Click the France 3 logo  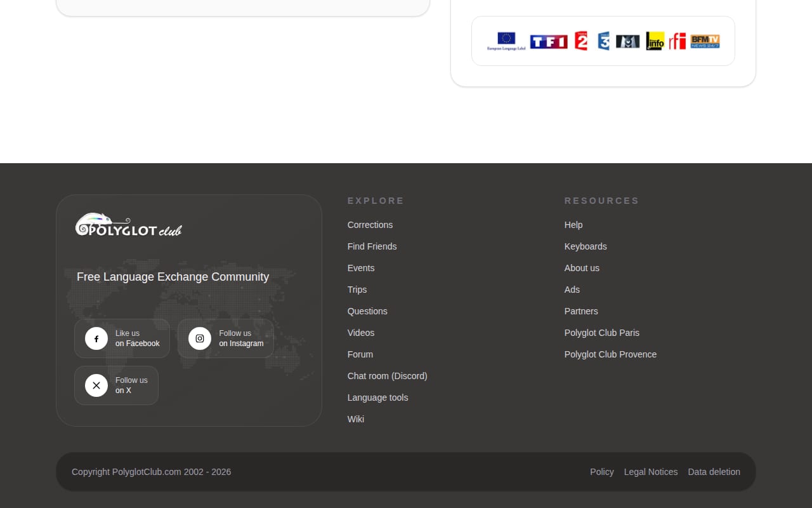603,41
